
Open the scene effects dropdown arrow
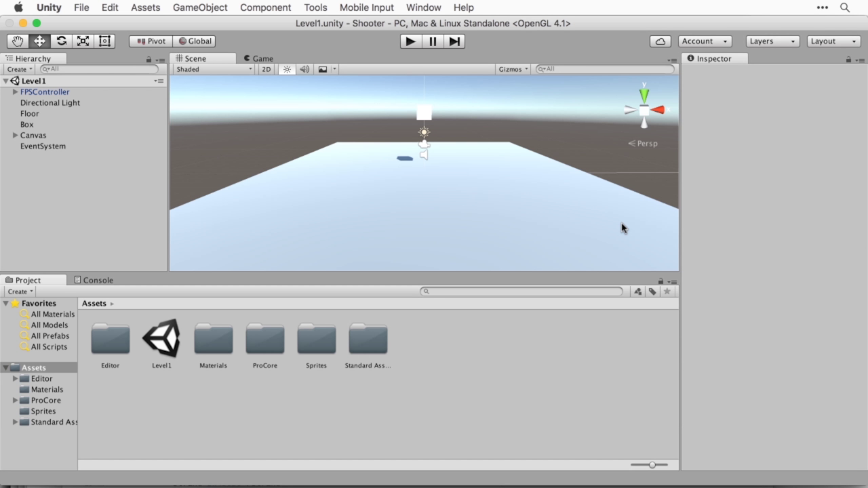334,69
